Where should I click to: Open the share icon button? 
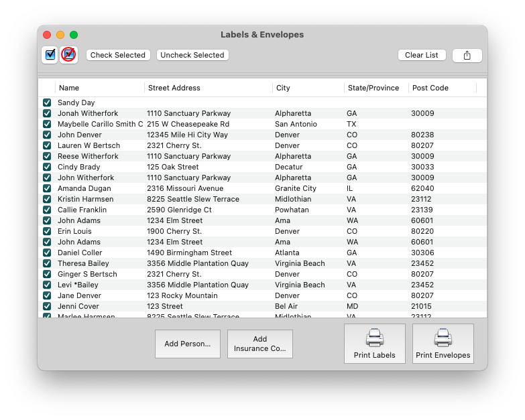(x=467, y=55)
